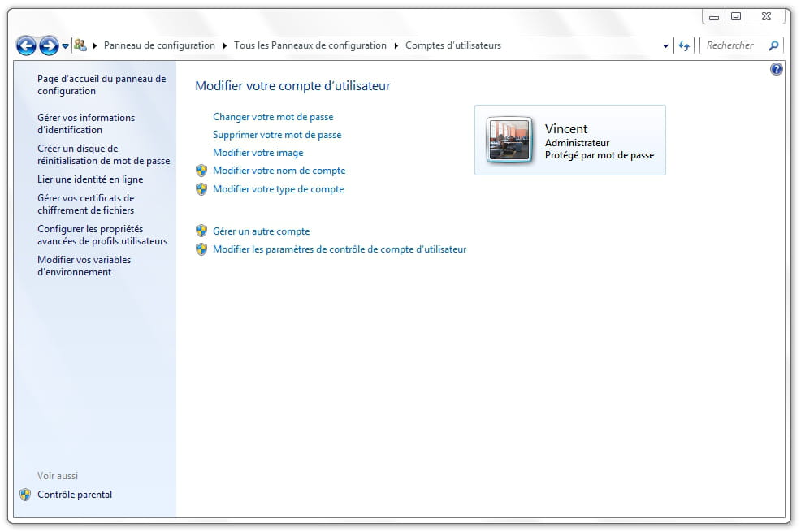Open Help using the blue question mark icon
This screenshot has width=801, height=532.
coord(776,70)
